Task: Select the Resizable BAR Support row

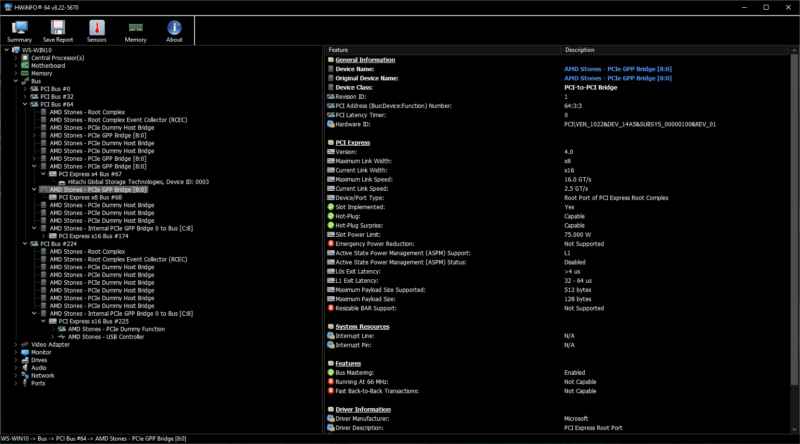Action: [372, 308]
